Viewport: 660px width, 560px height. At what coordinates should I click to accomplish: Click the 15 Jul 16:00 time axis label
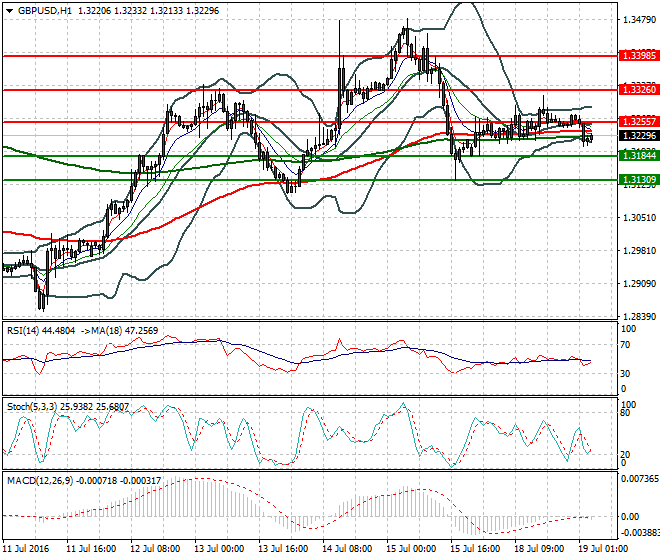coord(475,549)
